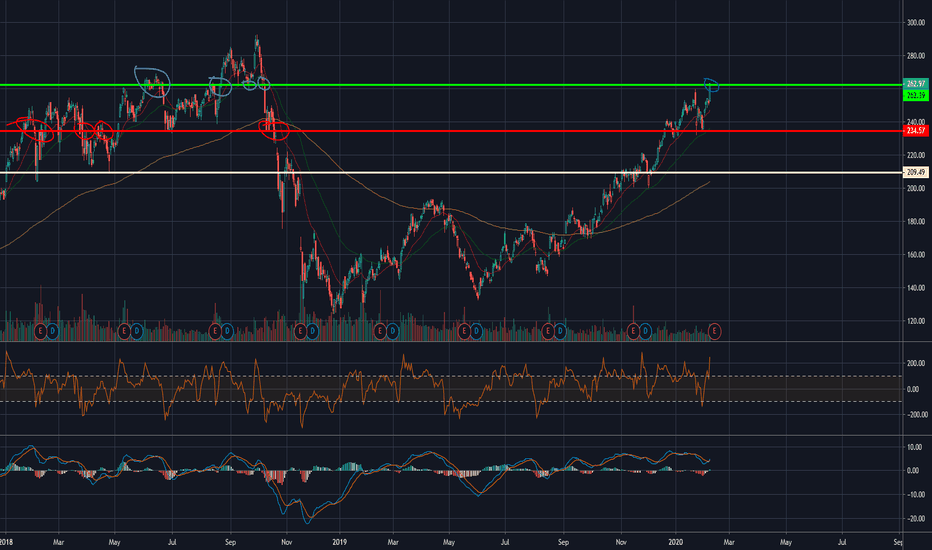Select the white horizontal price line
The width and height of the screenshot is (932, 550).
(451, 172)
